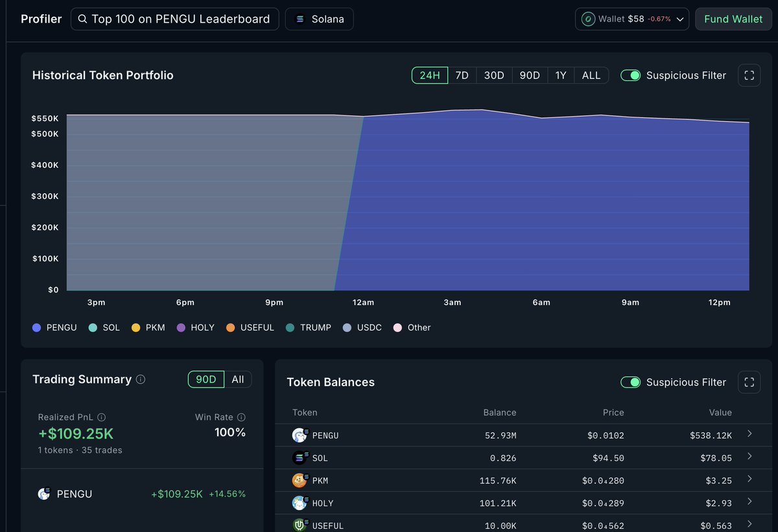The width and height of the screenshot is (778, 532).
Task: Toggle PKM series in chart legend
Action: [148, 328]
